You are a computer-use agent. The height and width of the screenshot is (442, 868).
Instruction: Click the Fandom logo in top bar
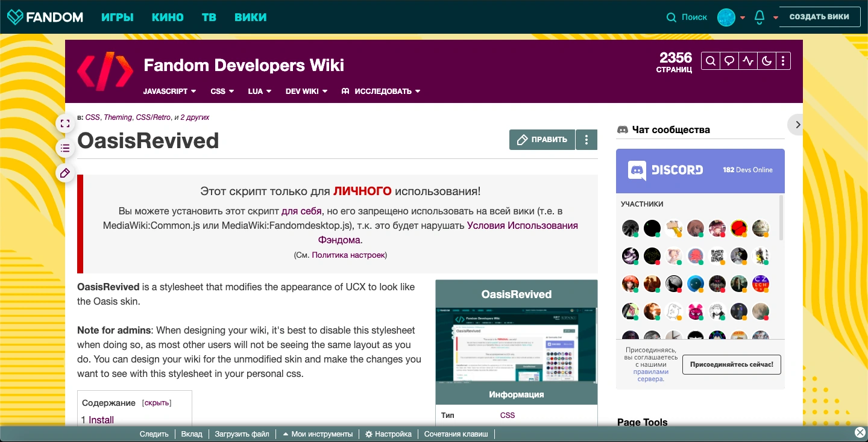click(45, 17)
